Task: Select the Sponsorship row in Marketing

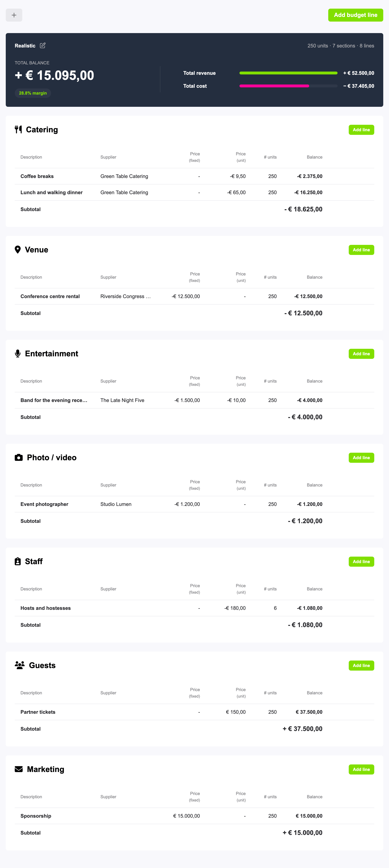Action: point(194,816)
